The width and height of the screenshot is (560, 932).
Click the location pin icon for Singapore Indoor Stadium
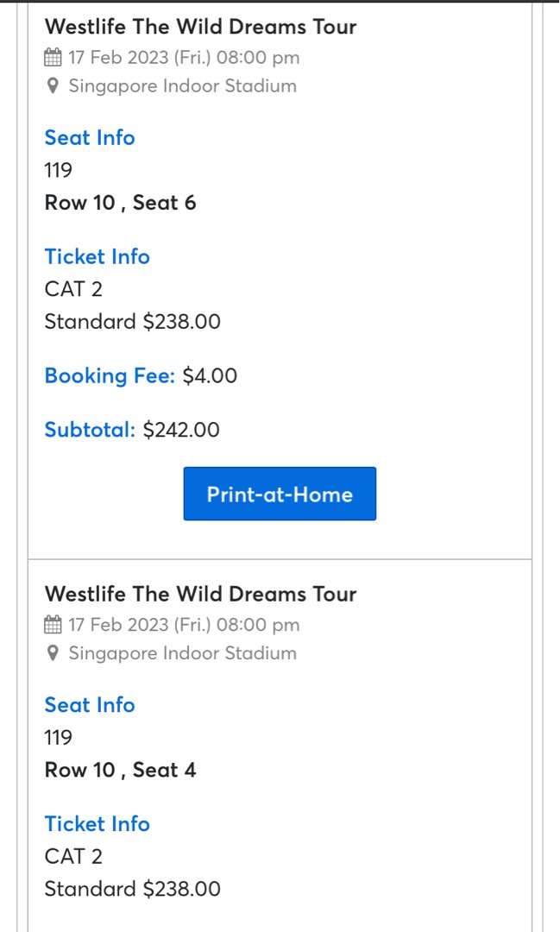pyautogui.click(x=53, y=85)
